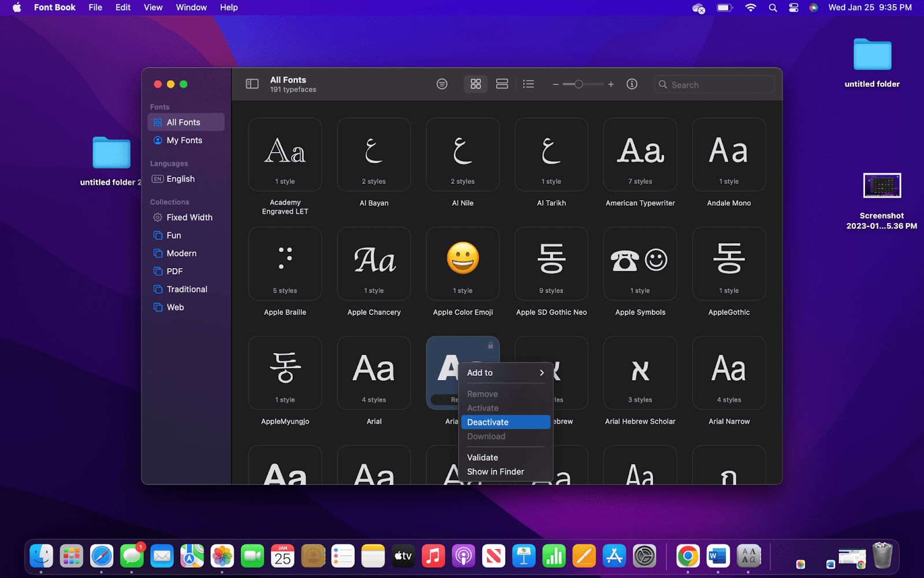Open the Font Book app menu
This screenshot has width=924, height=578.
point(55,8)
